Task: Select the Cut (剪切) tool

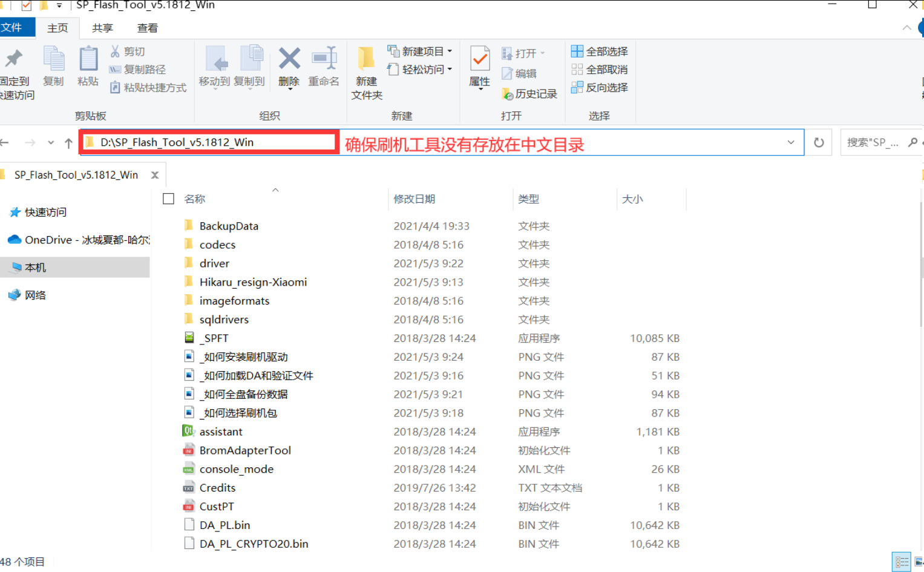Action: pyautogui.click(x=128, y=51)
